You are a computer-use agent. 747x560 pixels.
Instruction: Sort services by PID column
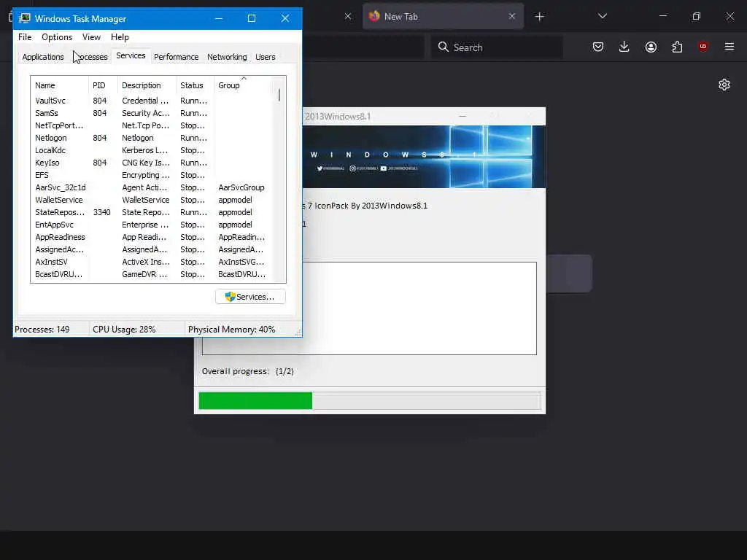(x=102, y=85)
